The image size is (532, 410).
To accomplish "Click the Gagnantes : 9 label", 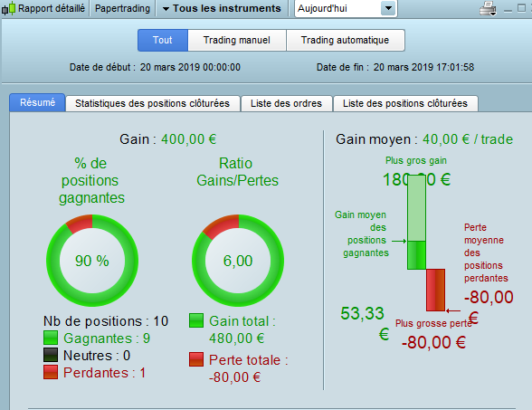I will coord(107,338).
